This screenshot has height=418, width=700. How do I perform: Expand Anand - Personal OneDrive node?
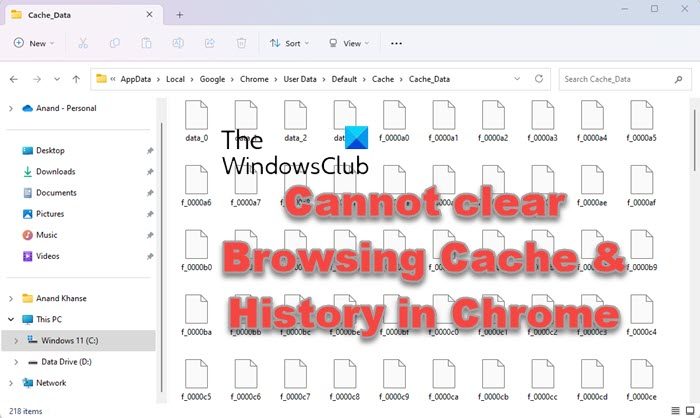click(x=11, y=109)
